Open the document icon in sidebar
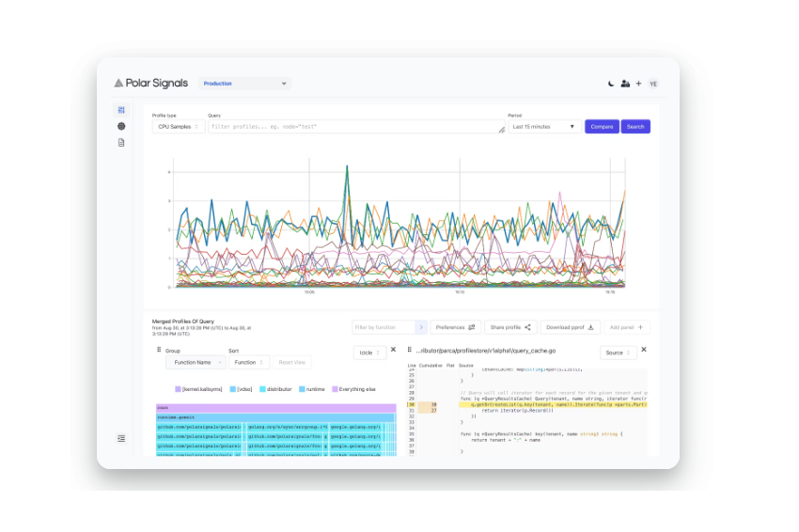 point(121,143)
